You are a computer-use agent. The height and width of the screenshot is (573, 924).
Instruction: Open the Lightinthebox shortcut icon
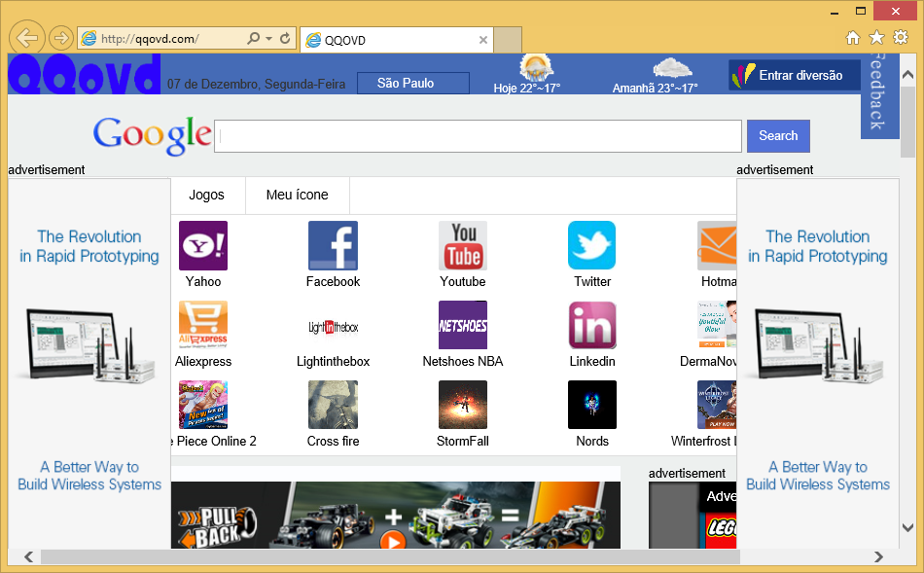(333, 325)
